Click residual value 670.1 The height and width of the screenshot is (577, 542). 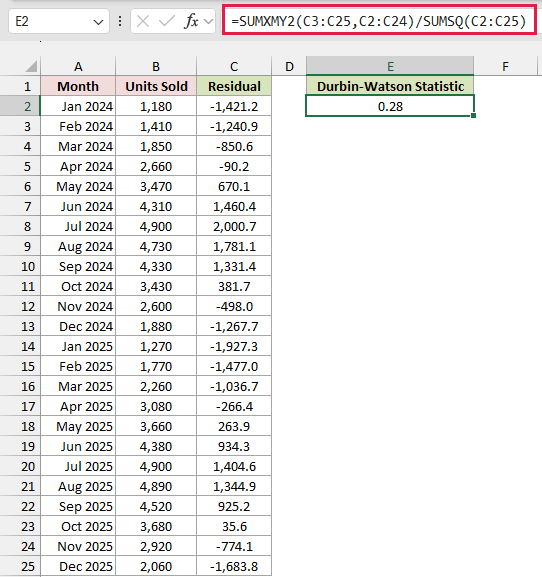234,186
